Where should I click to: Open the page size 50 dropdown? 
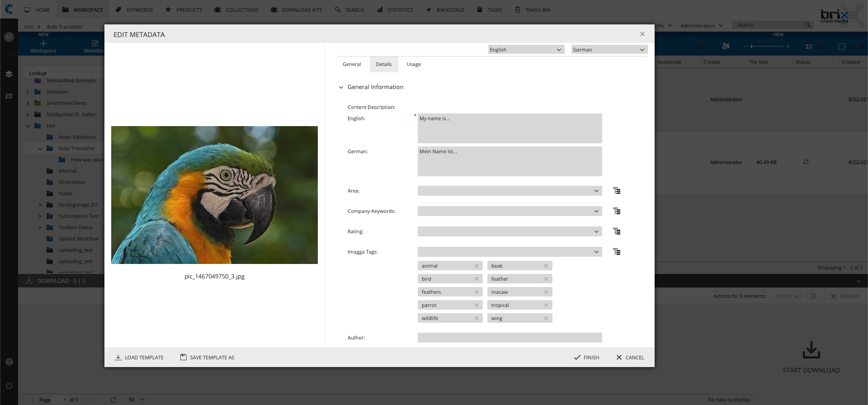[137, 400]
